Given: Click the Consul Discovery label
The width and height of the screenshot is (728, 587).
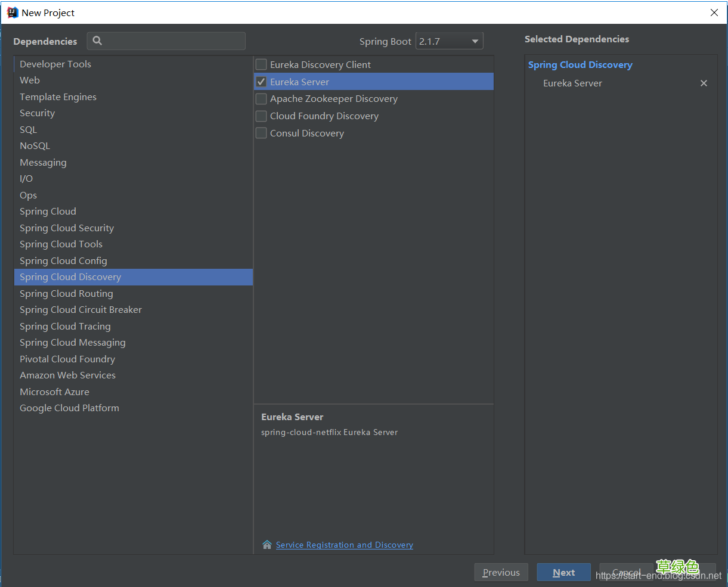Looking at the screenshot, I should click(x=307, y=133).
